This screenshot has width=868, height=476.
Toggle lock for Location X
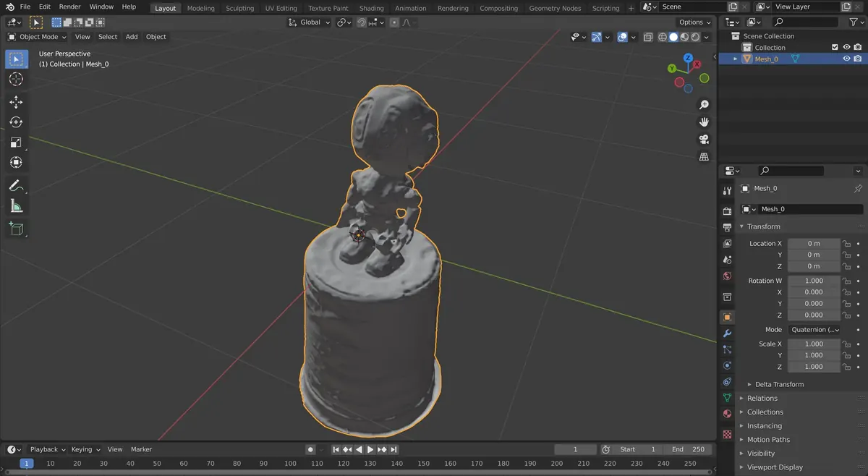(x=846, y=244)
